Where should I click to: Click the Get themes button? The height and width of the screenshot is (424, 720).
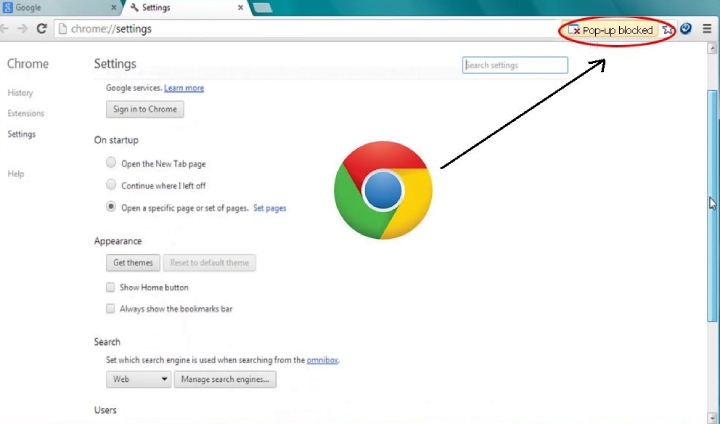133,263
